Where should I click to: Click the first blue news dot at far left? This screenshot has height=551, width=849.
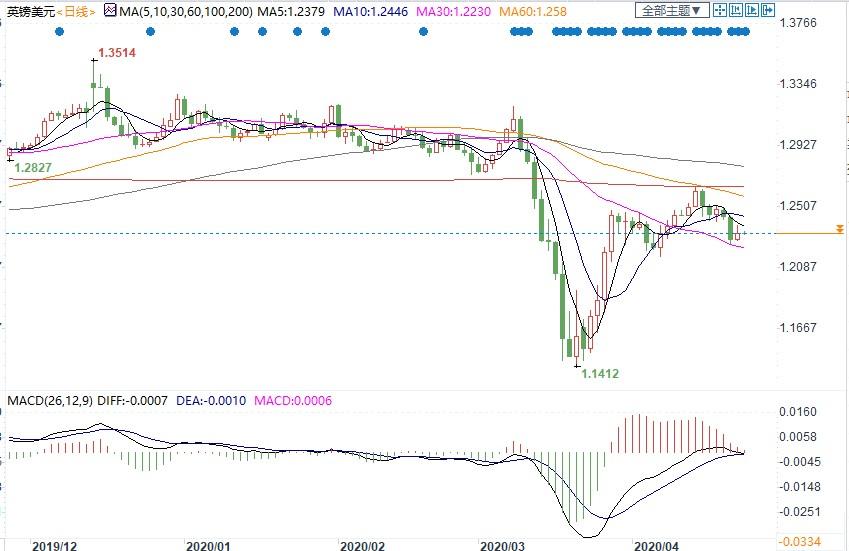click(60, 31)
